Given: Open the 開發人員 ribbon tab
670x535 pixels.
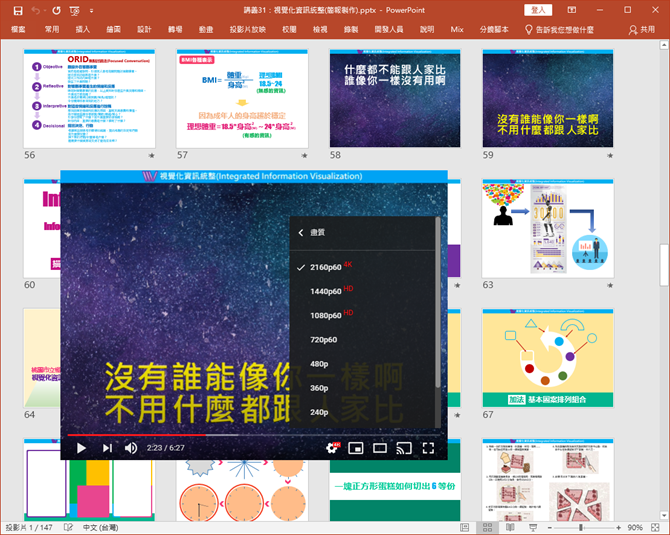Looking at the screenshot, I should point(389,29).
